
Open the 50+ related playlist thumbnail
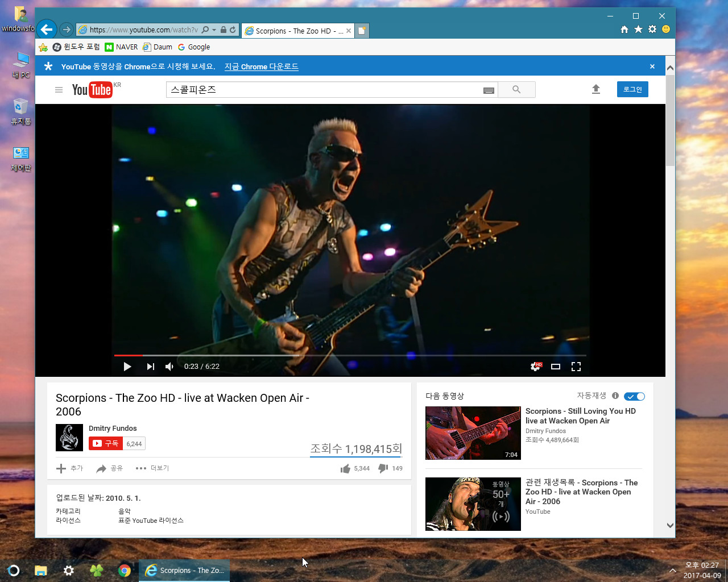click(473, 504)
